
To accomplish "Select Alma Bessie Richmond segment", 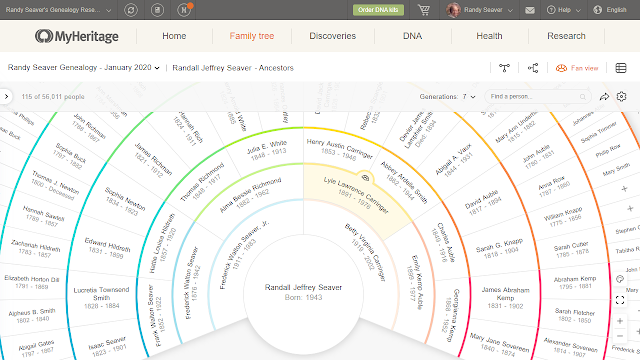I will pos(250,195).
